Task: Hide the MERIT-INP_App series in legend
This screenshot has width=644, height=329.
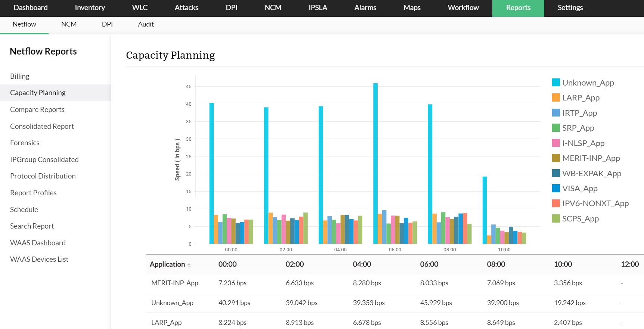Action: [556, 158]
